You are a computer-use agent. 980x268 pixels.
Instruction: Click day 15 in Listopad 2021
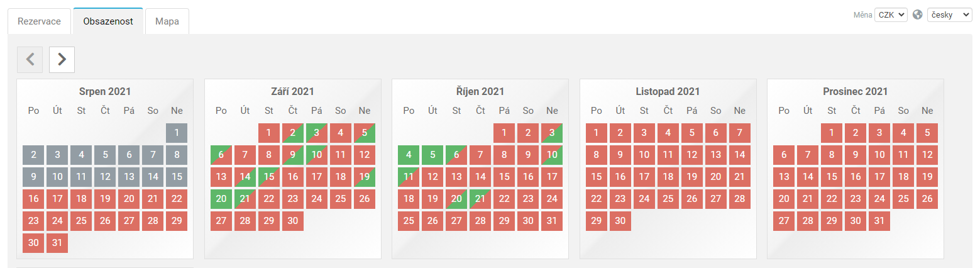pos(597,177)
